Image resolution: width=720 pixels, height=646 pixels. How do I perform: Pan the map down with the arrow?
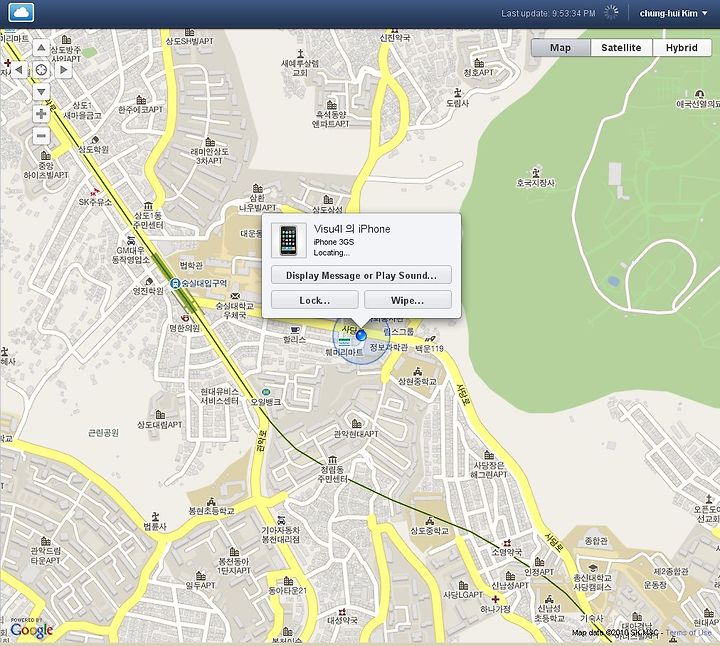pyautogui.click(x=41, y=92)
